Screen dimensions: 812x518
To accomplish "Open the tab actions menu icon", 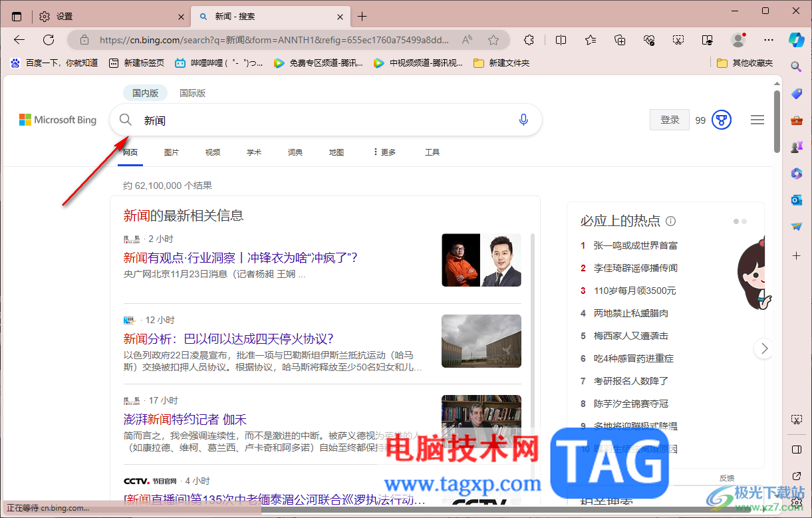I will 17,17.
